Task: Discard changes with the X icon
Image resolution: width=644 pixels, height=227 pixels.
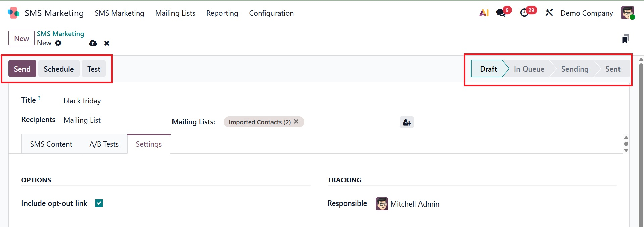Action: [107, 43]
